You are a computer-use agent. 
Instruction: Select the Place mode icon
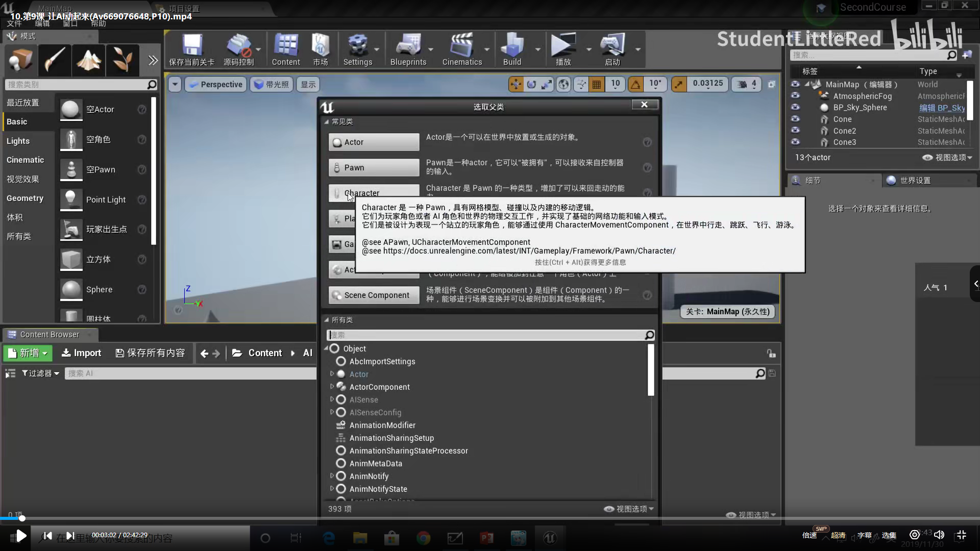(21, 60)
